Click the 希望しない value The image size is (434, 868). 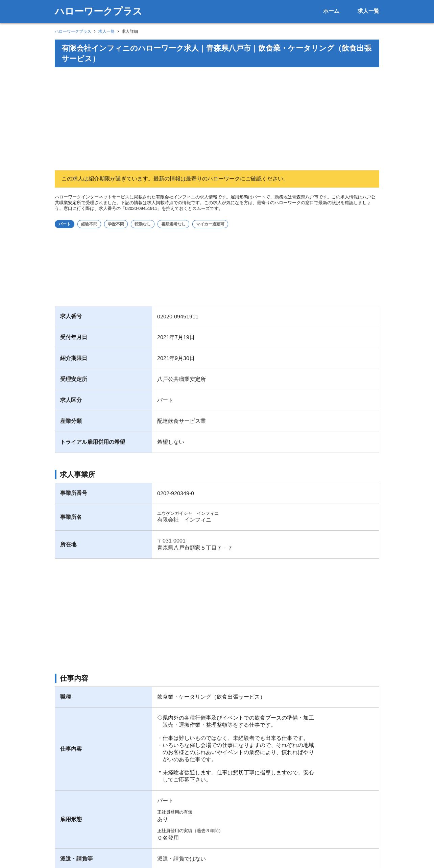point(170,442)
